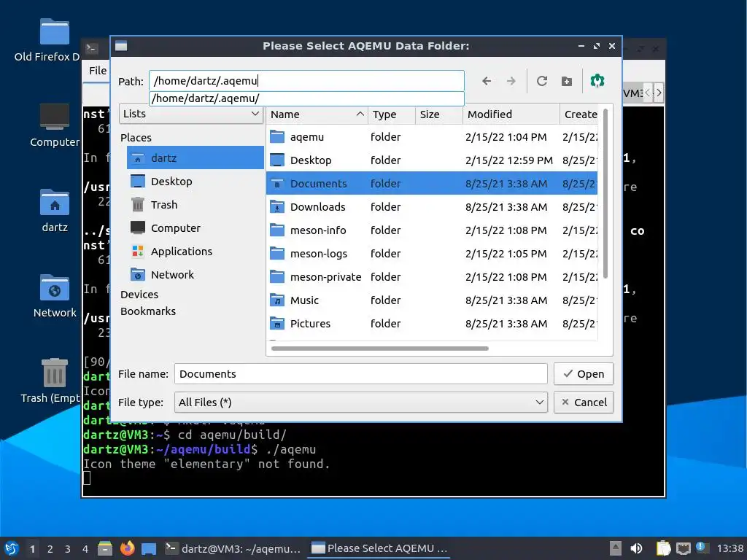This screenshot has height=560, width=747.
Task: Select Computer in Places sidebar
Action: 196,227
